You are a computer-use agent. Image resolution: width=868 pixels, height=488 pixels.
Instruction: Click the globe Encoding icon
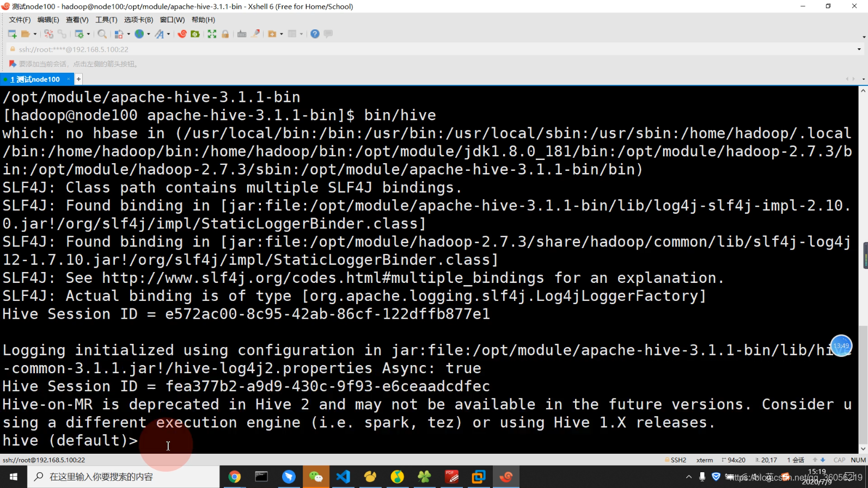click(139, 34)
